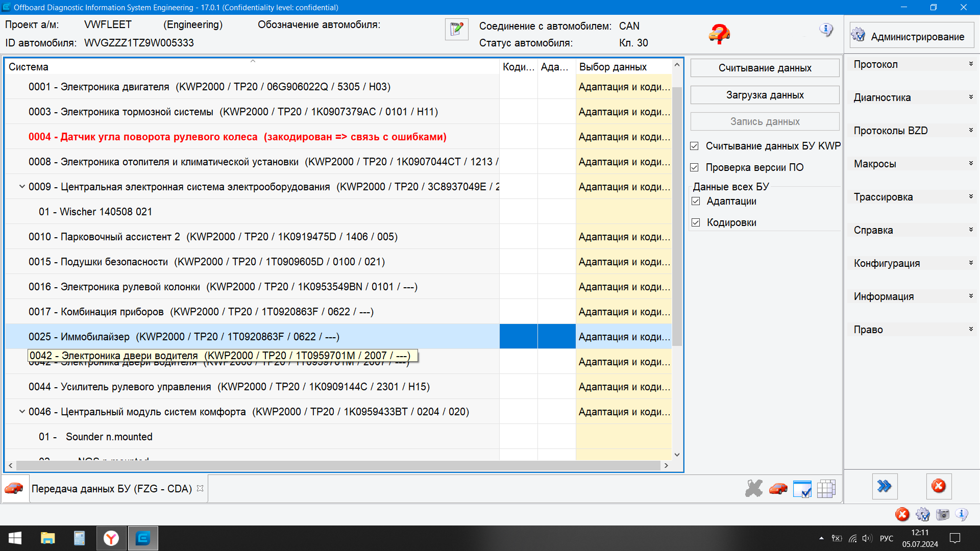This screenshot has width=980, height=551.
Task: Click the camera screenshot icon in status bar
Action: pyautogui.click(x=942, y=514)
